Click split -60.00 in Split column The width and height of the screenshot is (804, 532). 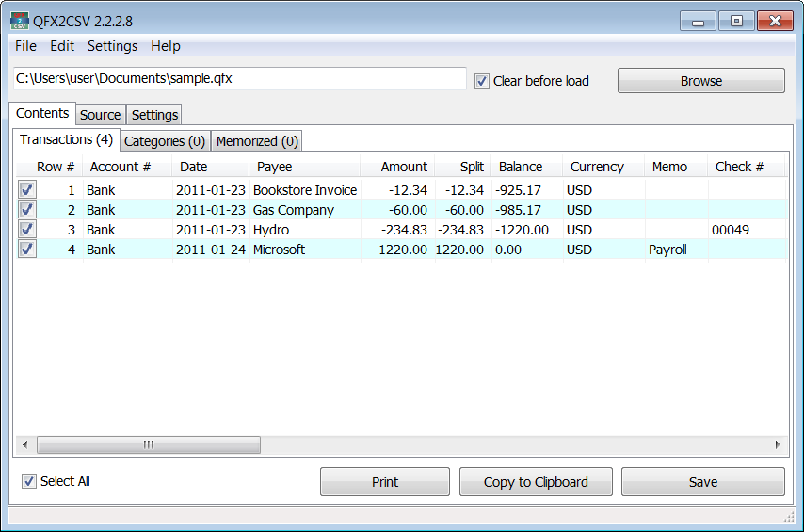(x=464, y=210)
